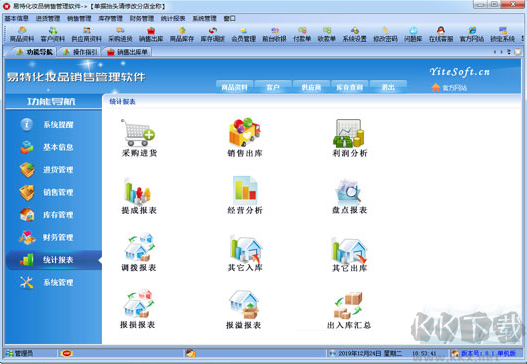Click the 库存查询 banner button
This screenshot has height=364, width=527.
[350, 87]
